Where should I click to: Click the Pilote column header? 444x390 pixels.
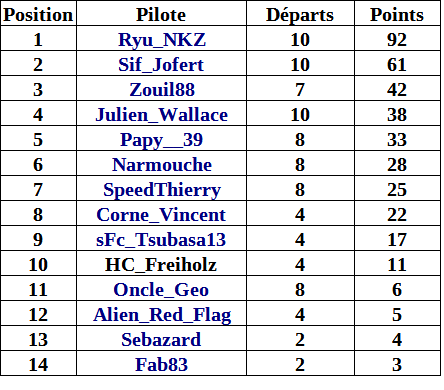tap(161, 15)
